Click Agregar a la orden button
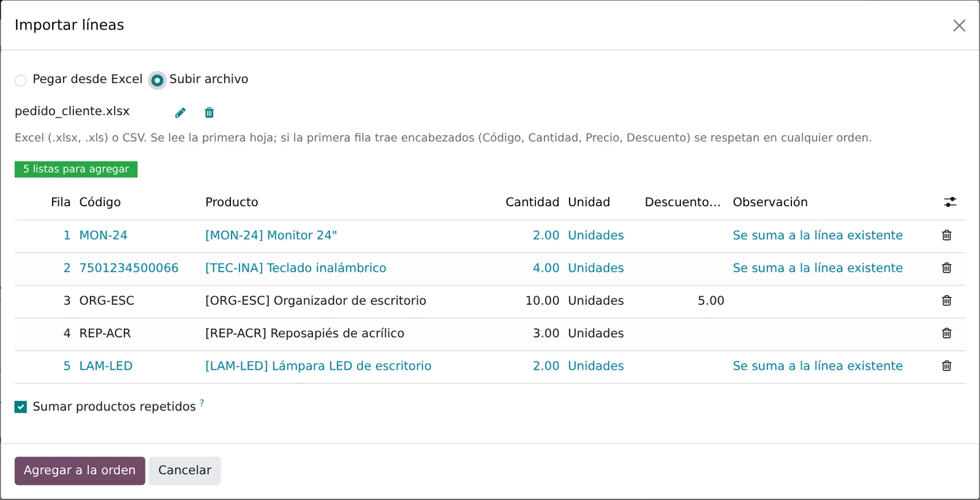Image resolution: width=980 pixels, height=500 pixels. click(80, 471)
